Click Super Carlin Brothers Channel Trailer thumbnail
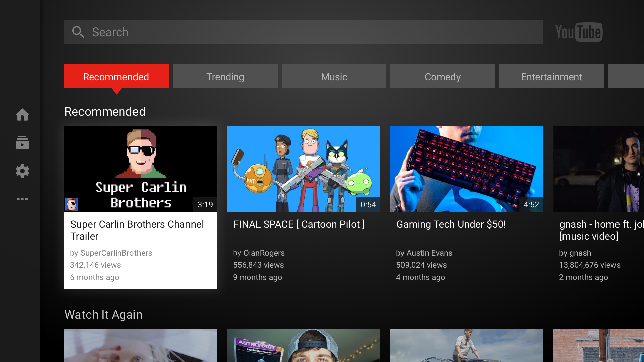This screenshot has height=362, width=644. pos(141,168)
